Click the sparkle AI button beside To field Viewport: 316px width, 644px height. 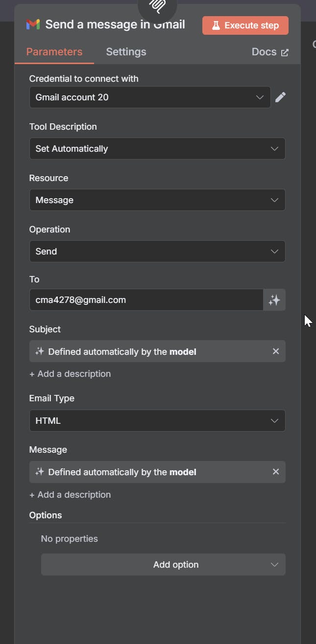coord(274,300)
